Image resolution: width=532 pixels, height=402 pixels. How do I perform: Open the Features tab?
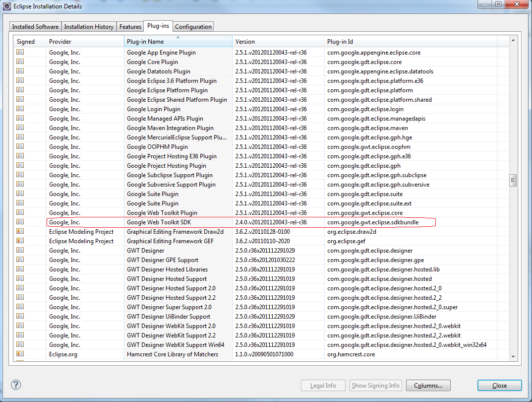click(130, 26)
